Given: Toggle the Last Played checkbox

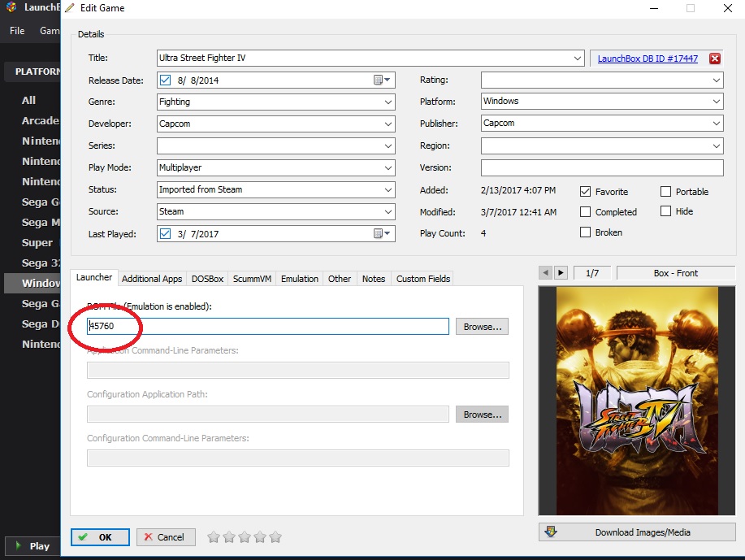Looking at the screenshot, I should point(166,233).
